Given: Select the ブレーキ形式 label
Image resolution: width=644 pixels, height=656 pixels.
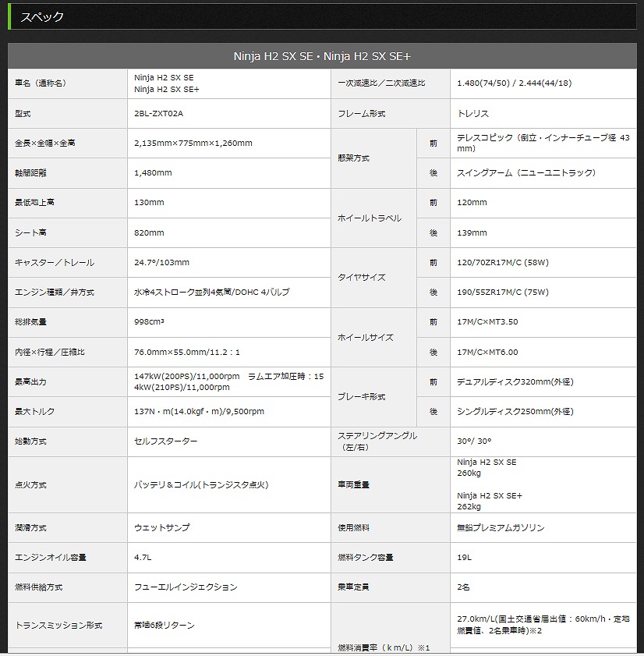Looking at the screenshot, I should 362,396.
